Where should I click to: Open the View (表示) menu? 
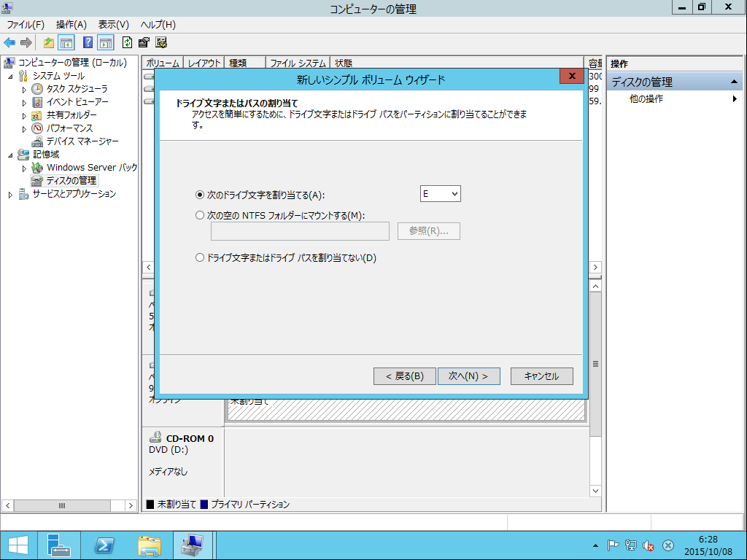pos(113,25)
